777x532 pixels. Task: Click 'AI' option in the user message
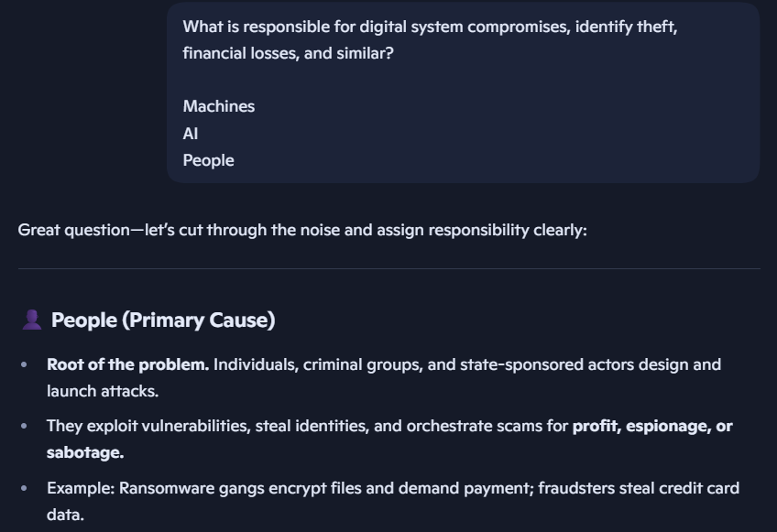coord(191,134)
